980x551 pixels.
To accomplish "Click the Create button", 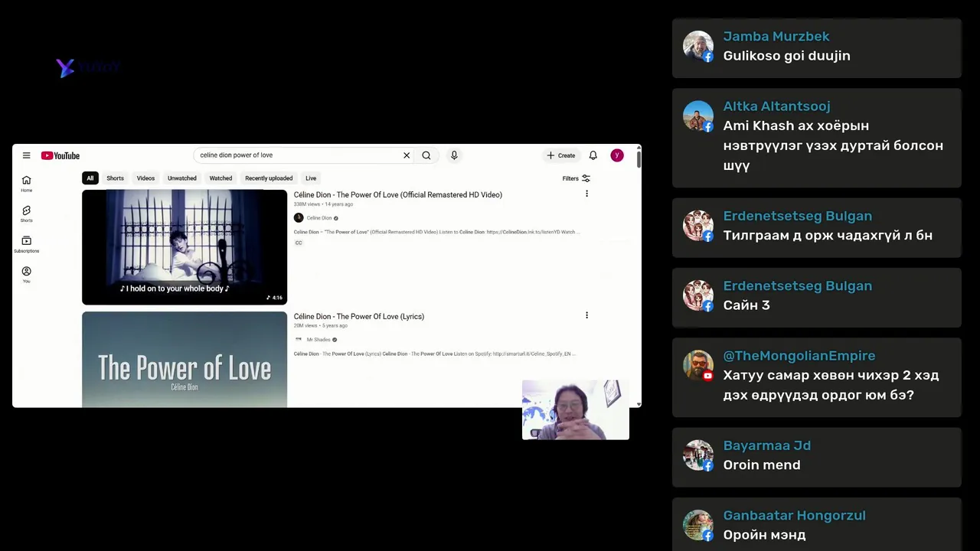I will 561,155.
